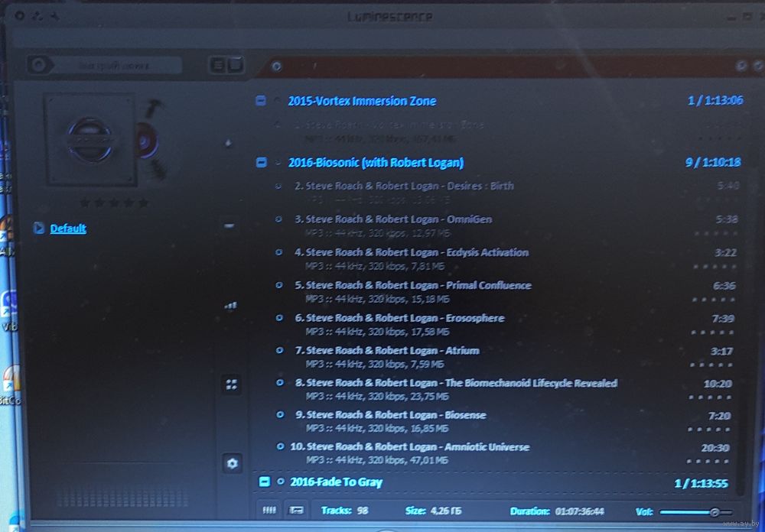Image resolution: width=765 pixels, height=532 pixels.
Task: Rate the album with stars under the cover
Action: point(114,202)
